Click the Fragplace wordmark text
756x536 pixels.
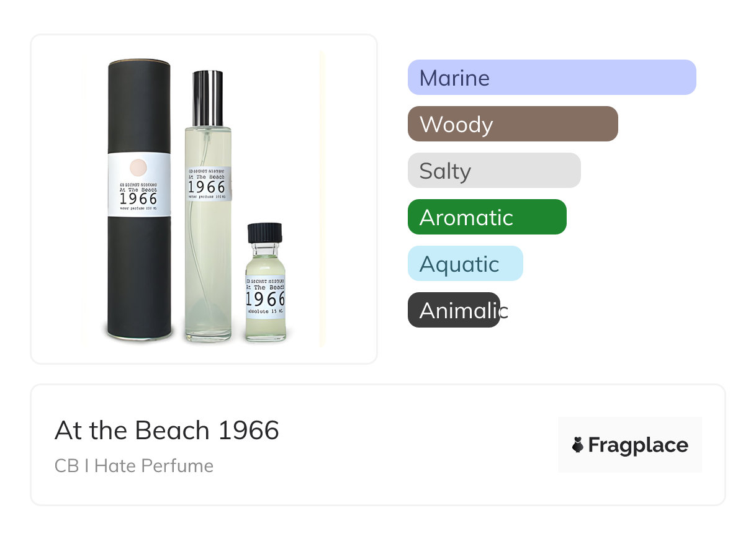[638, 445]
